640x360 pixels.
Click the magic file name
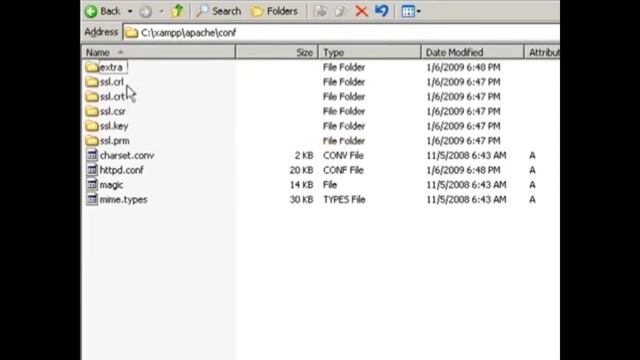click(111, 185)
